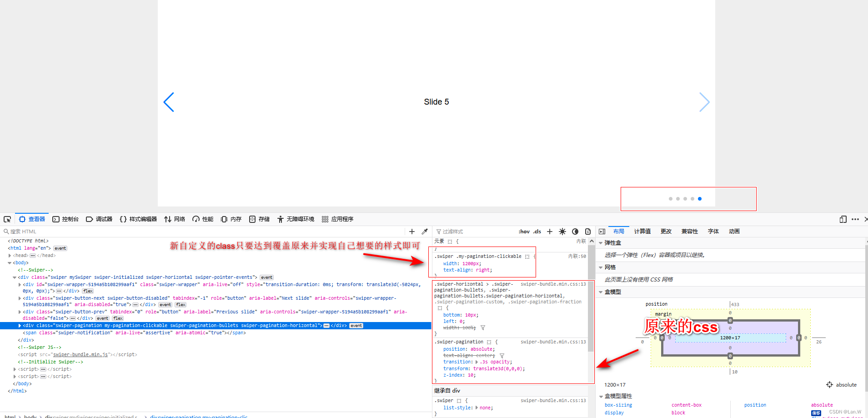
Task: Toggle the flex badge on swiper-button-next
Action: tap(181, 304)
